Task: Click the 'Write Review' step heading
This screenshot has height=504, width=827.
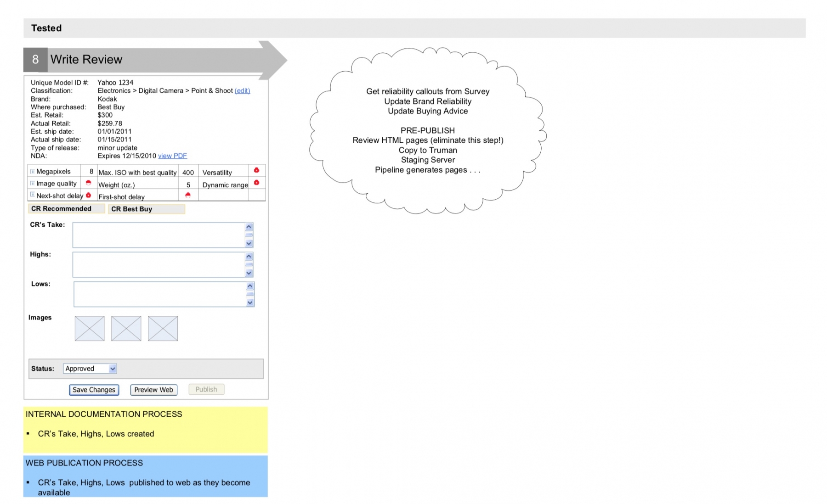Action: pos(86,60)
